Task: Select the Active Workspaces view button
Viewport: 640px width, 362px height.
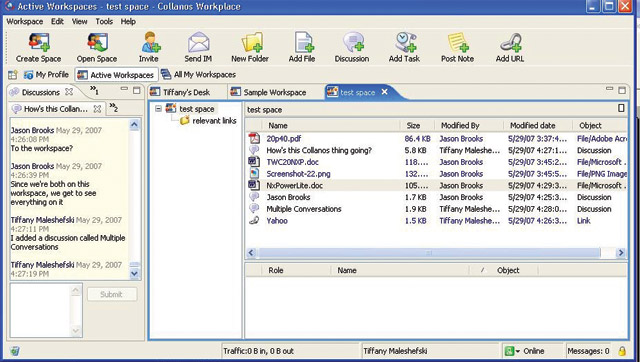Action: pos(116,75)
